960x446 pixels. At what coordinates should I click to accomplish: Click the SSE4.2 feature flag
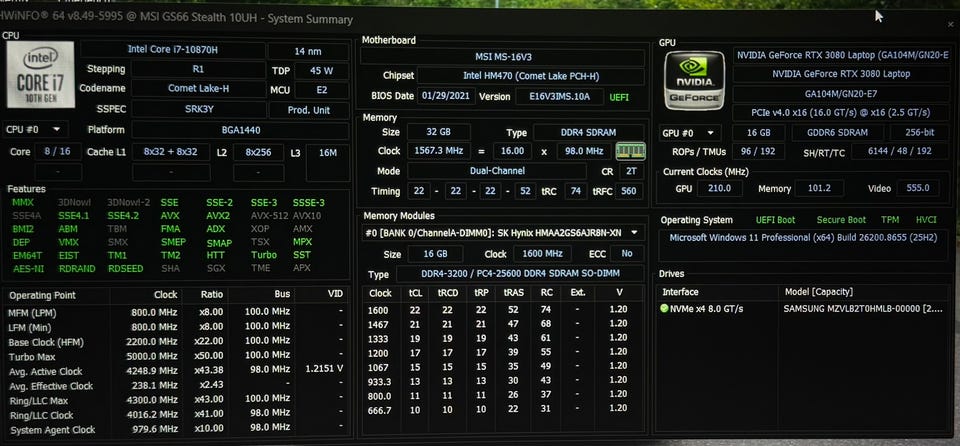[123, 216]
